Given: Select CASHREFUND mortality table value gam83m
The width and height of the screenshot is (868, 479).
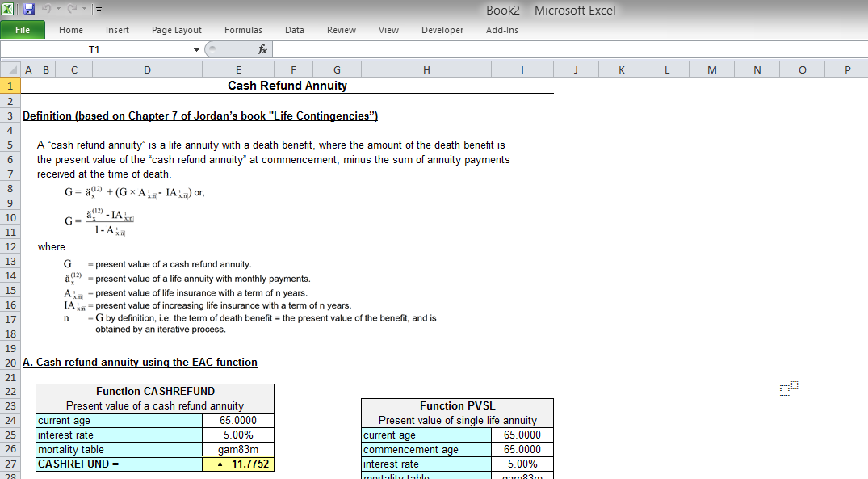Looking at the screenshot, I should pyautogui.click(x=238, y=449).
